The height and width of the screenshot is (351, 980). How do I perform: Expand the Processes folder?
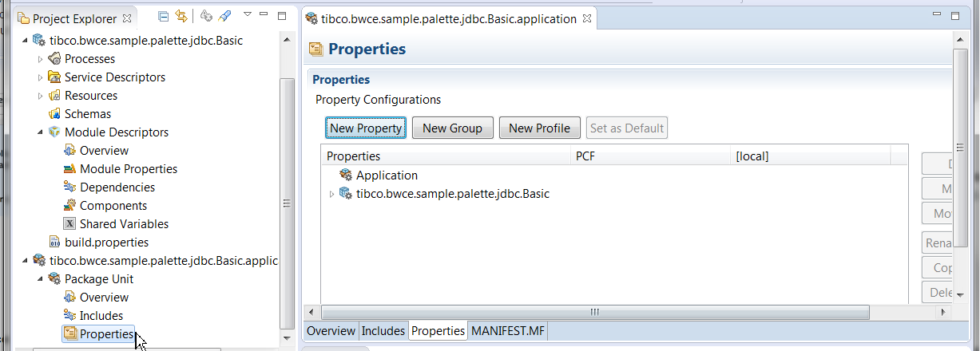41,59
